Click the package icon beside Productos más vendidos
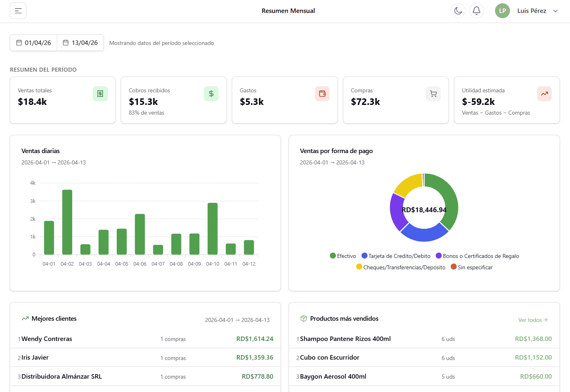The height and width of the screenshot is (392, 570). coord(304,318)
